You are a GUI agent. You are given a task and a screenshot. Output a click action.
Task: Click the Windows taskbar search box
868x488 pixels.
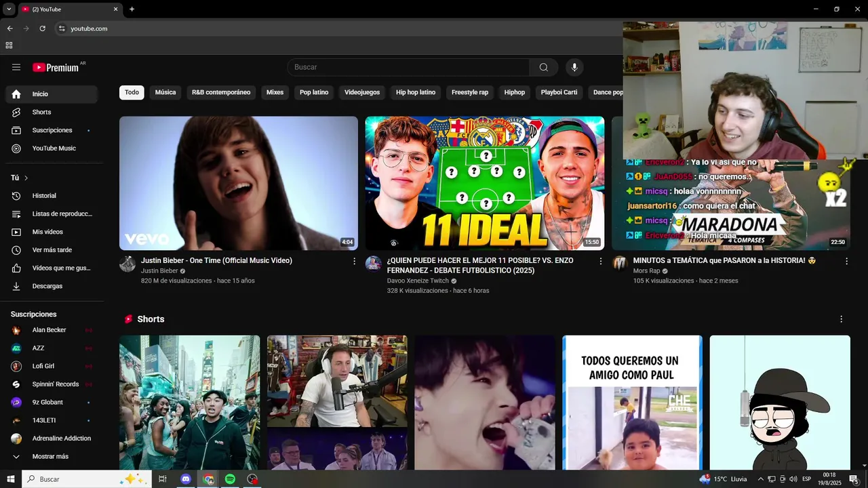coord(87,479)
